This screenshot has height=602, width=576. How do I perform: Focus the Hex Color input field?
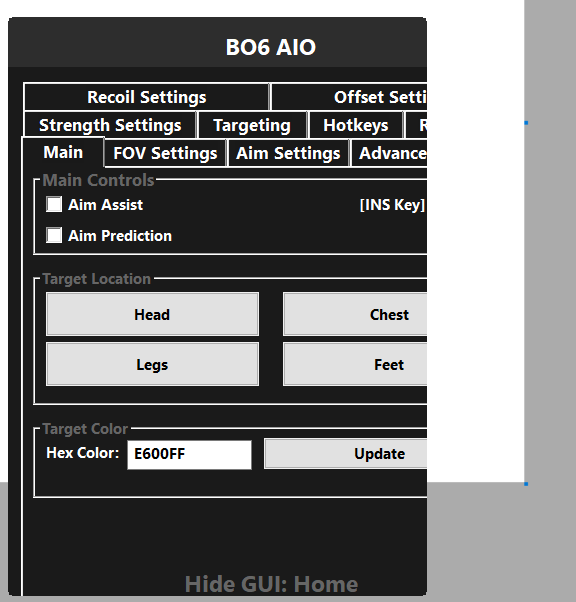coord(189,455)
